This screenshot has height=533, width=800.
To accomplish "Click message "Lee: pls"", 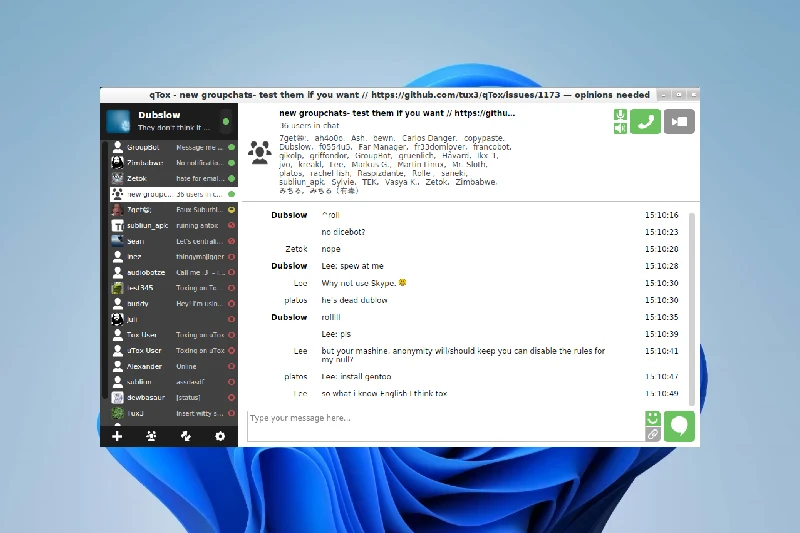I will [x=336, y=334].
